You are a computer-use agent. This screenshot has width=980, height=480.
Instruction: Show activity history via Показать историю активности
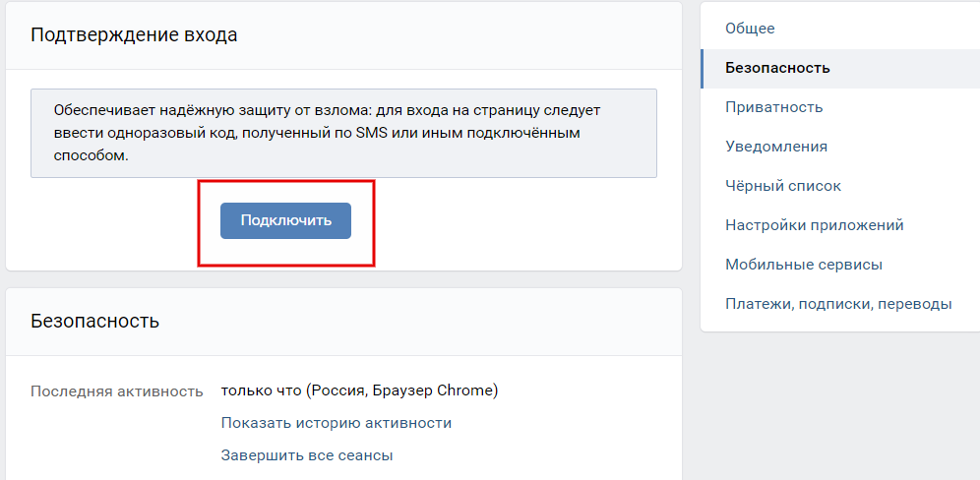tap(337, 423)
